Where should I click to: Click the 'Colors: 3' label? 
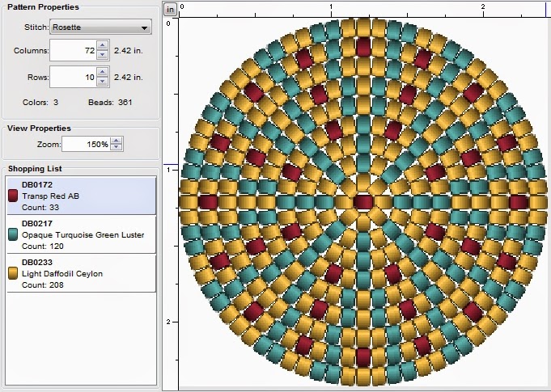[x=40, y=103]
